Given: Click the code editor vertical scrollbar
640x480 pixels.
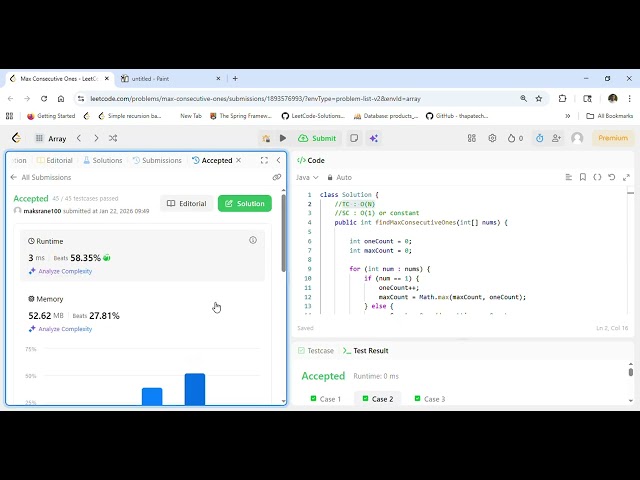Looking at the screenshot, I should [631, 192].
